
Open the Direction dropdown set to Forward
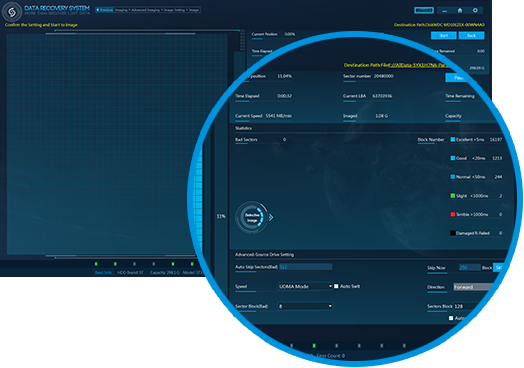(x=474, y=287)
